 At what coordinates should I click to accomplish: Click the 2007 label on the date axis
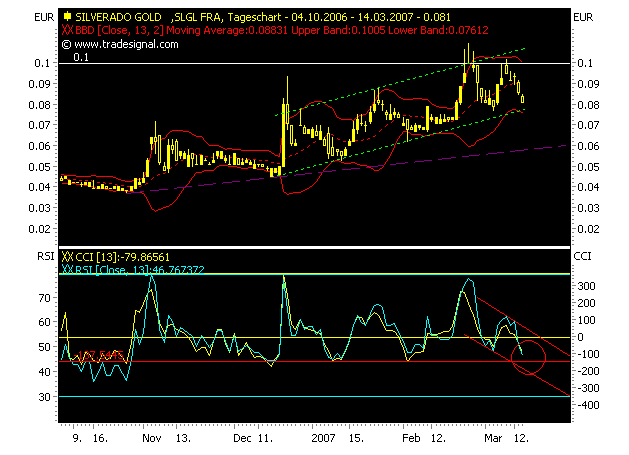click(323, 438)
